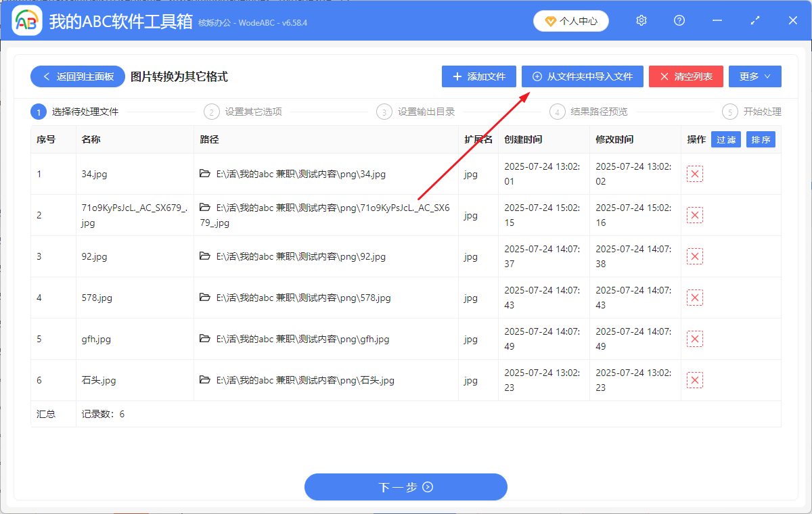Delete gfh.jpg using the red X icon

click(695, 339)
